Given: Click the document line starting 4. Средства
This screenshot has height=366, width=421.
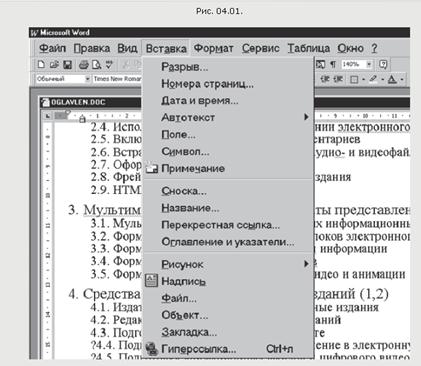Looking at the screenshot, I should pyautogui.click(x=105, y=294).
